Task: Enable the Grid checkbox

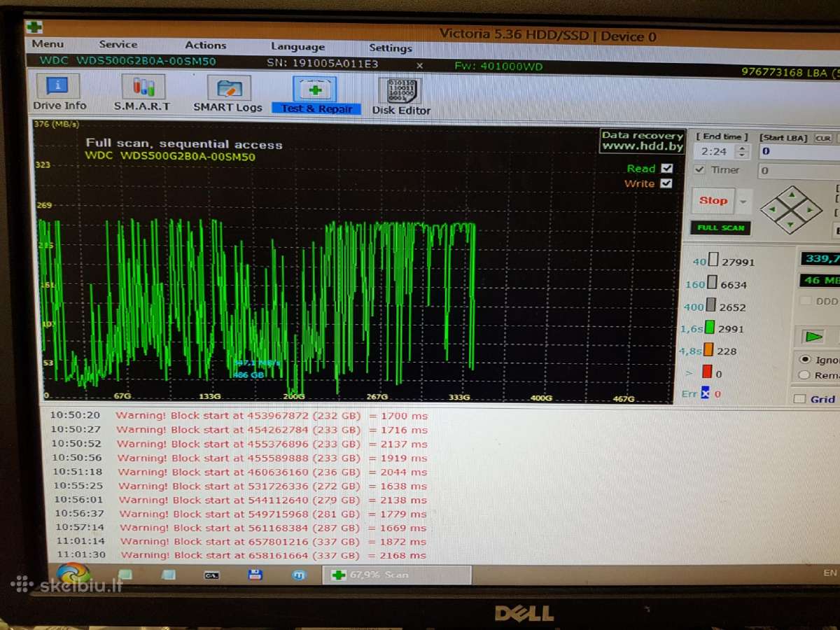Action: [799, 399]
